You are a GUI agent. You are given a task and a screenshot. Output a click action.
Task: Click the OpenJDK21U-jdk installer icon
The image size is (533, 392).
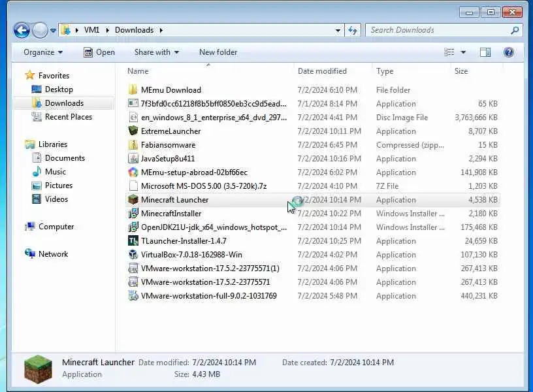(x=133, y=227)
